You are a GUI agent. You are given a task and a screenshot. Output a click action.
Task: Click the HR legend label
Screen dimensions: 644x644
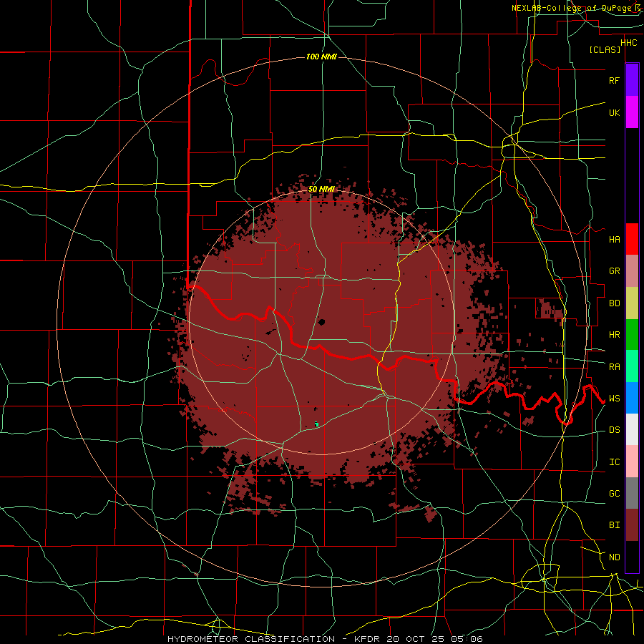coord(614,335)
